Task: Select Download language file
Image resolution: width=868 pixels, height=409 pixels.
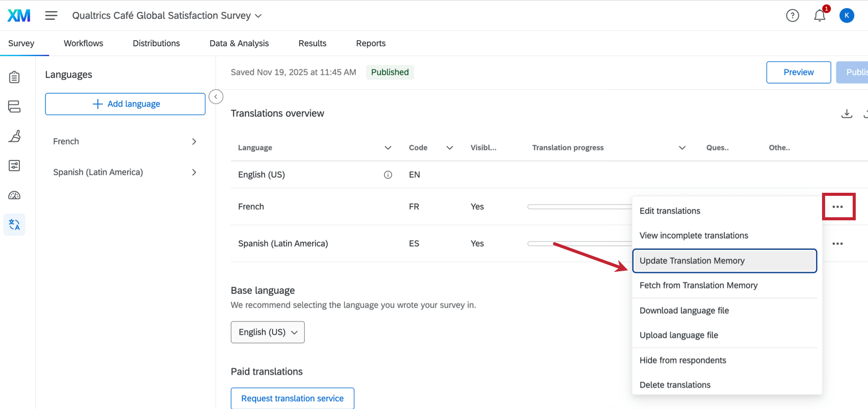Action: pyautogui.click(x=684, y=311)
